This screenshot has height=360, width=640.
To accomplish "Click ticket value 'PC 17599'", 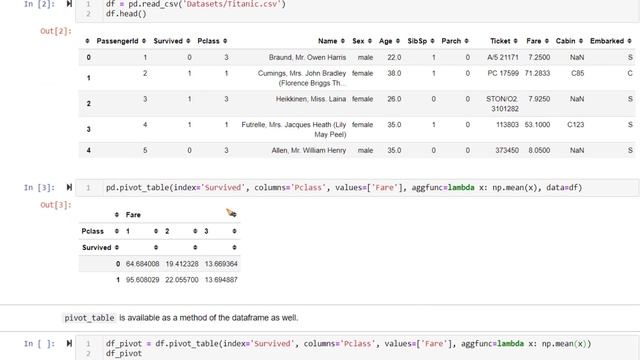I will [503, 73].
